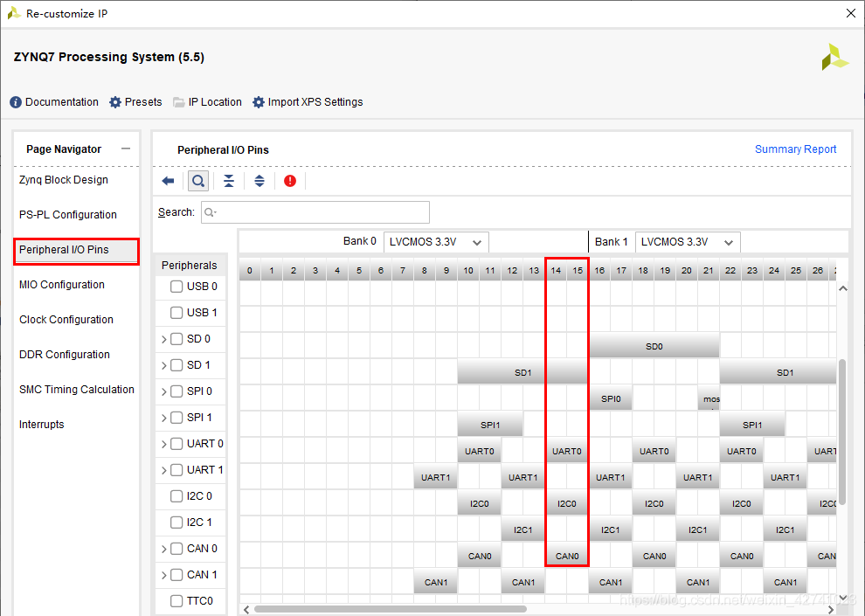Enable the TTC0 checkbox
The height and width of the screenshot is (616, 865).
[x=176, y=601]
